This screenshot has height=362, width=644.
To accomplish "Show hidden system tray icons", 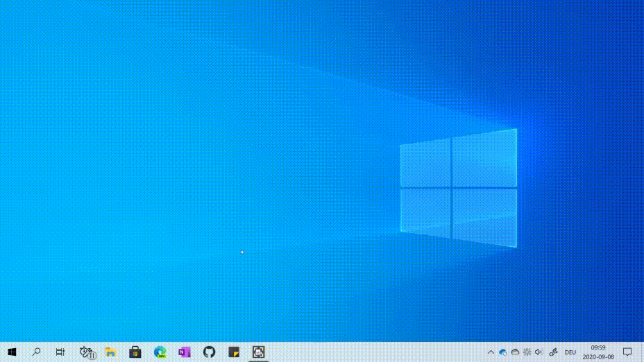I will [491, 352].
